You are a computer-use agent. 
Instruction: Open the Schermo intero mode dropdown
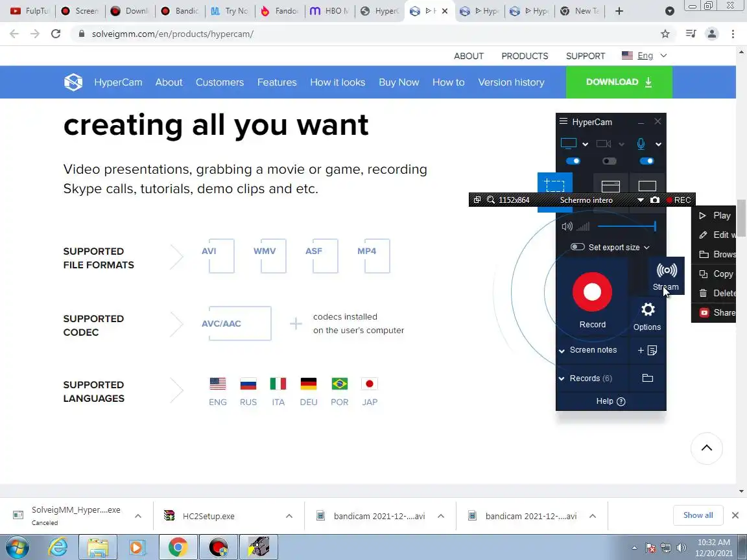[x=640, y=200]
